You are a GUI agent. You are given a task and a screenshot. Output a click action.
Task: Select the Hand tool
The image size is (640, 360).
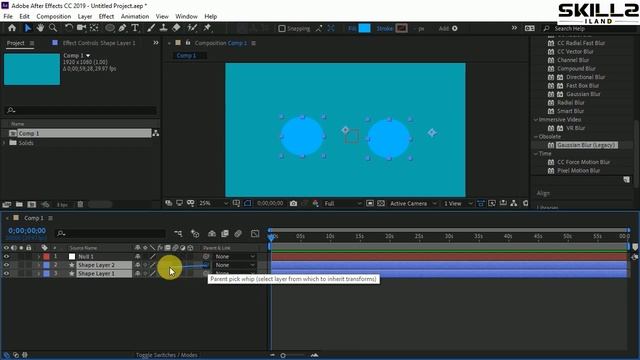40,28
